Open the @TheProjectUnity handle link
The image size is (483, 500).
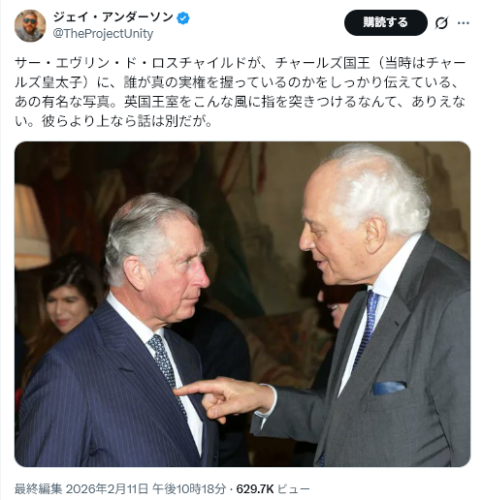click(x=103, y=34)
